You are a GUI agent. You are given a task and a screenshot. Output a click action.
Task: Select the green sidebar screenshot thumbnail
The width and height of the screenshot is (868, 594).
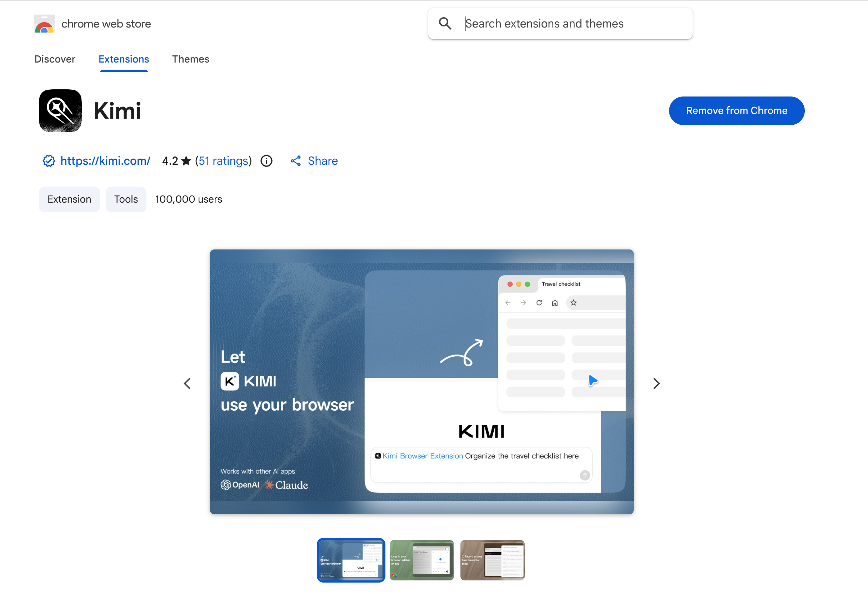pos(421,560)
